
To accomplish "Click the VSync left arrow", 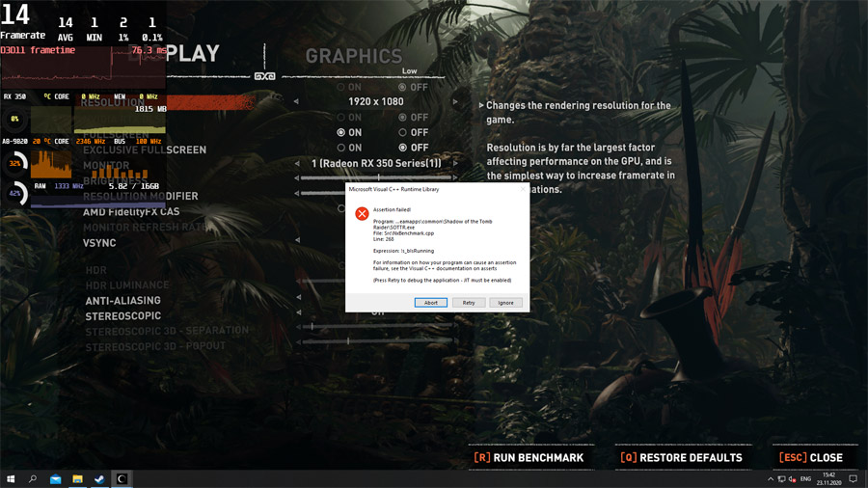I will tap(298, 240).
